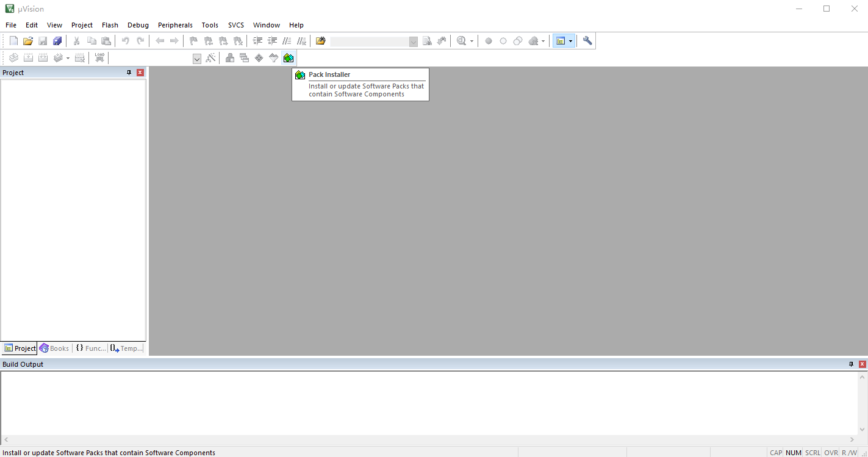
Task: Click the Manage Multi-Project Workspace icon
Action: coord(245,58)
